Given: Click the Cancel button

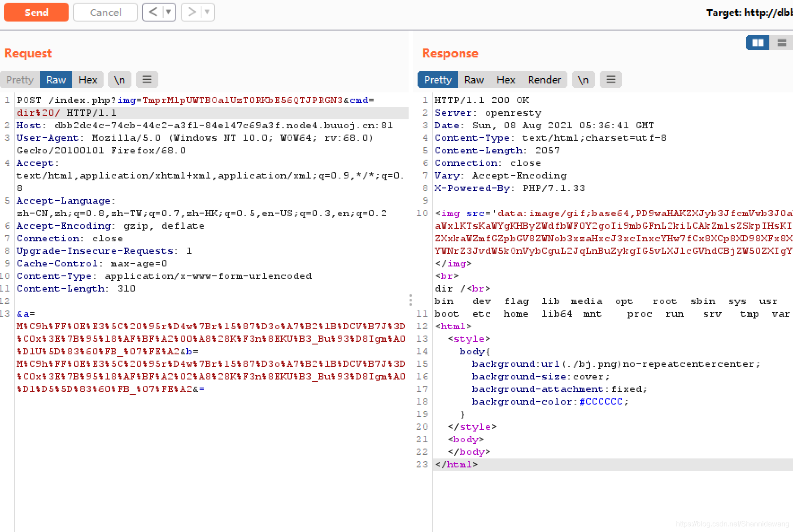Looking at the screenshot, I should tap(105, 12).
